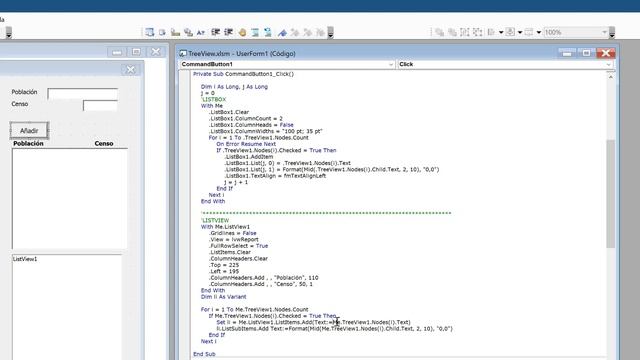Click the .FullRowSelect = True line
This screenshot has height=360, width=640.
pyautogui.click(x=238, y=246)
